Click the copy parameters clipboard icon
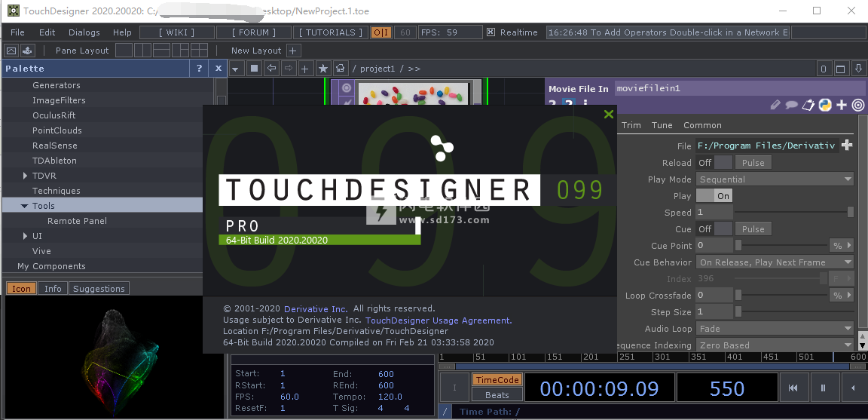 pos(808,104)
